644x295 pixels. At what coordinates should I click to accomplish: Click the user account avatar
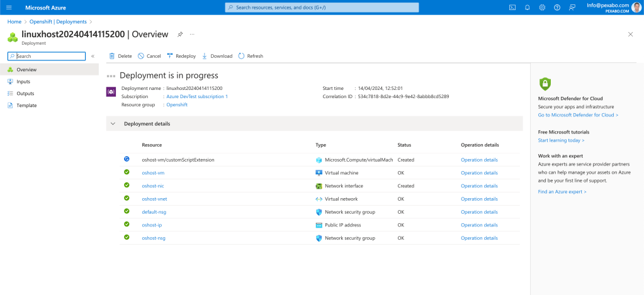(x=636, y=8)
